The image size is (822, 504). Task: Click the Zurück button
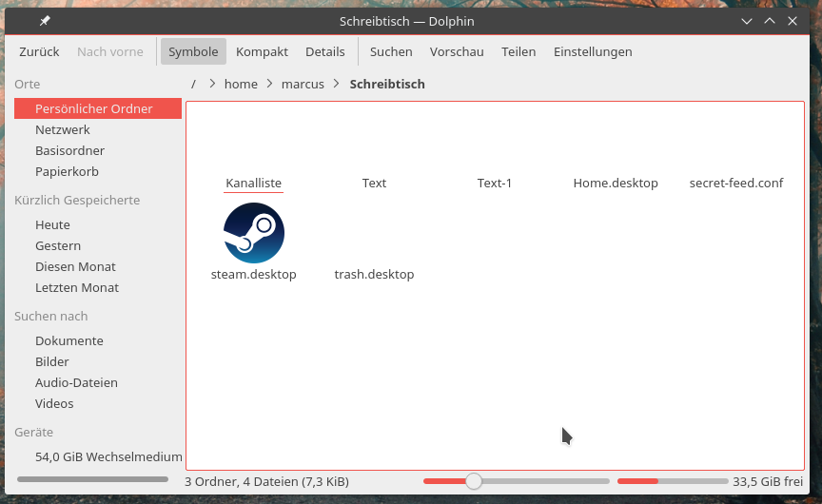(x=39, y=52)
